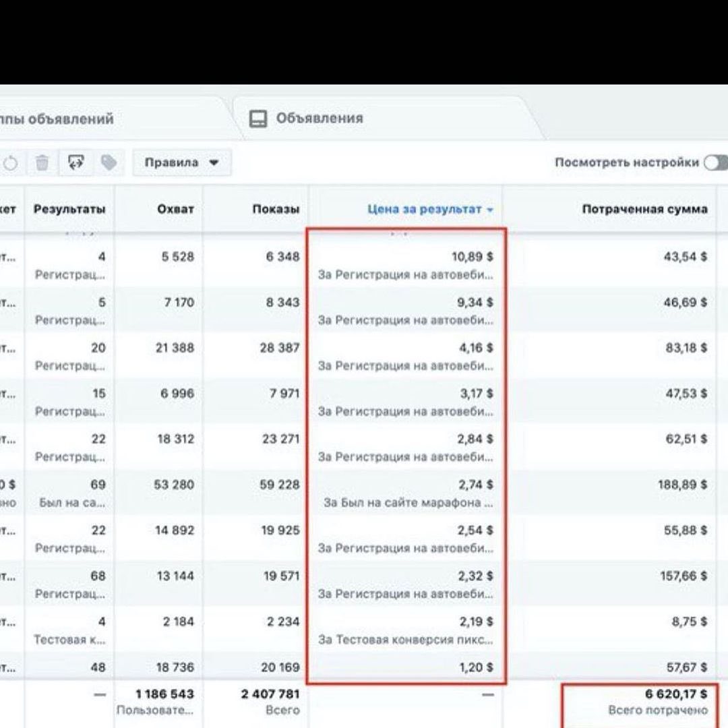Viewport: 728px width, 728px height.
Task: Click the split test swap icon
Action: click(x=76, y=162)
